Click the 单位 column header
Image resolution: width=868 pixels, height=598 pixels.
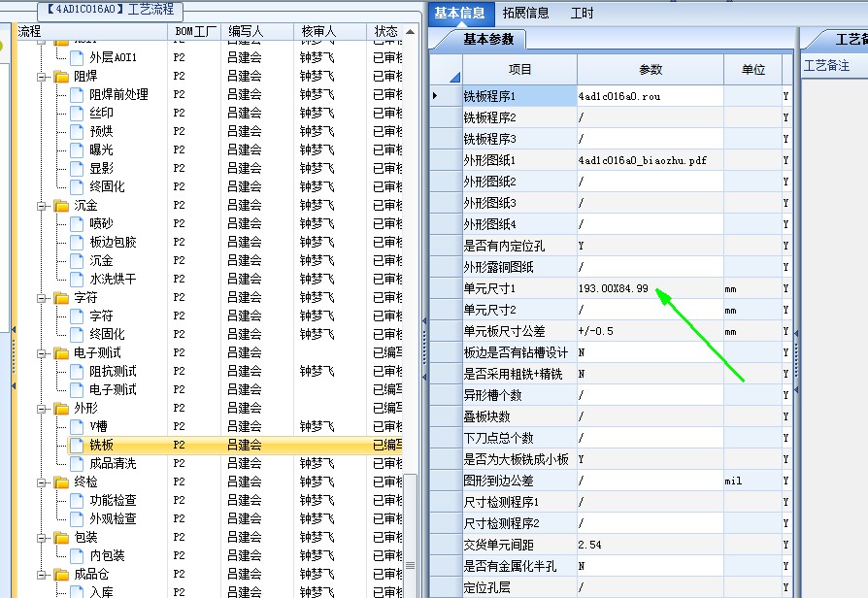tap(752, 70)
